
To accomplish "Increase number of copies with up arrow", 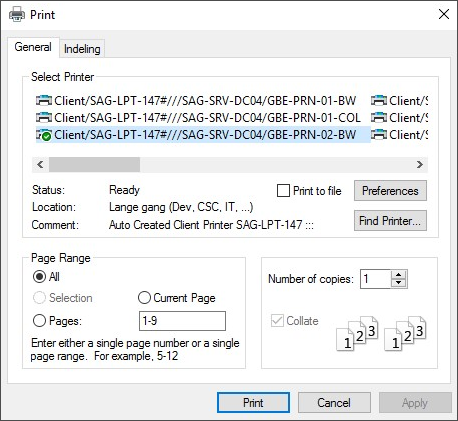I will 398,275.
